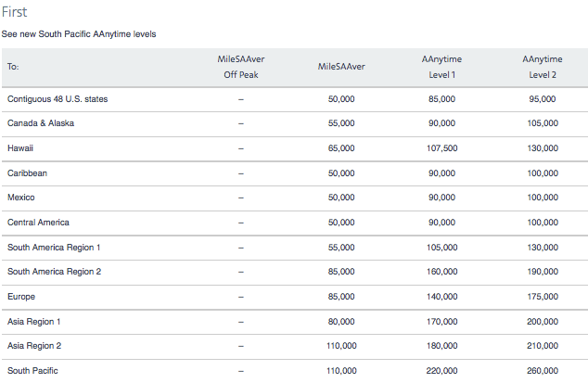Click the Asia Region 2 label
This screenshot has width=588, height=383.
click(x=34, y=346)
